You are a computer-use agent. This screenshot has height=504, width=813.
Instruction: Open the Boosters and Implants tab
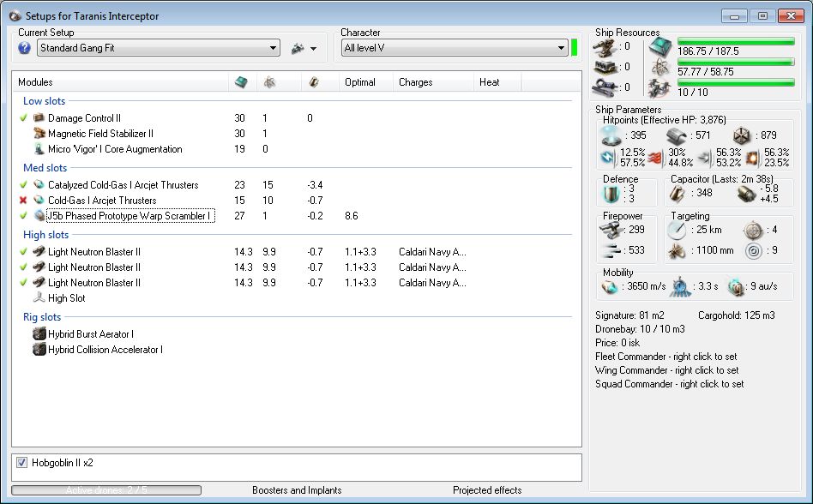[297, 490]
